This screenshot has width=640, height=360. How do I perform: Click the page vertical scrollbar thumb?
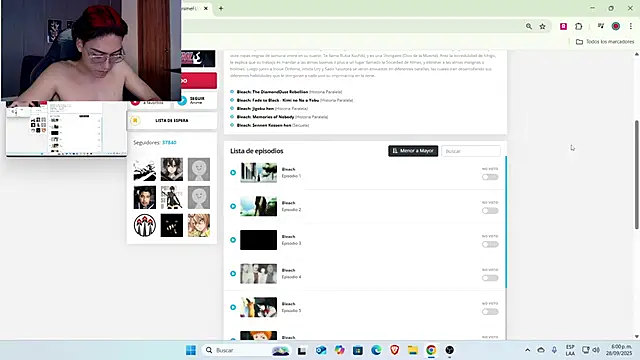click(x=637, y=175)
